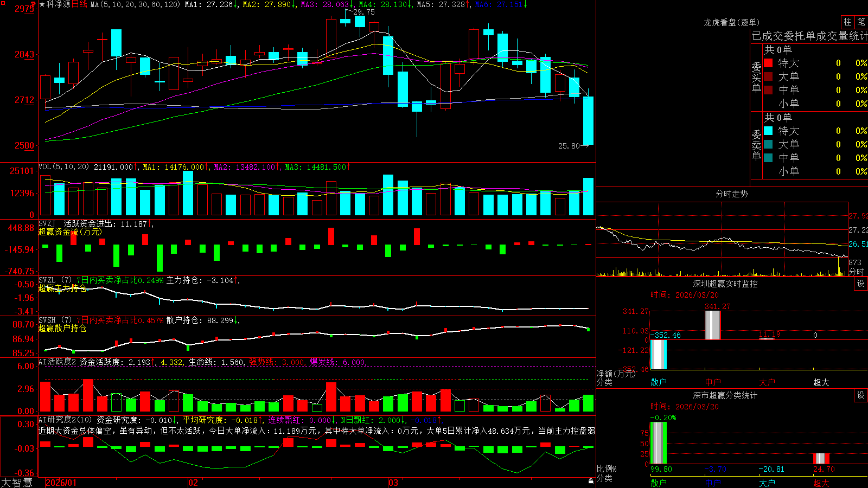Click the 散户持仓: 88.299 value

202,320
